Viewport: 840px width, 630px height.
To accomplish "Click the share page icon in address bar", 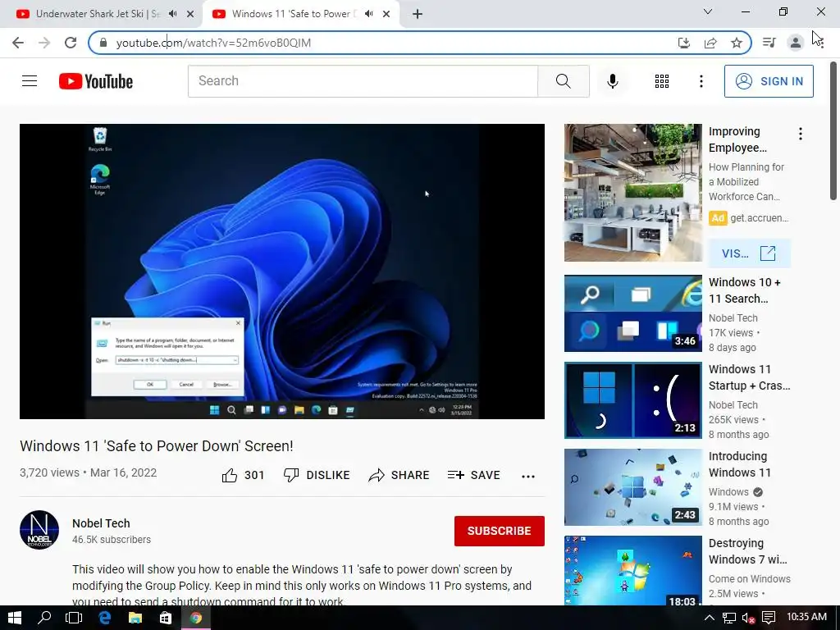I will coord(710,43).
